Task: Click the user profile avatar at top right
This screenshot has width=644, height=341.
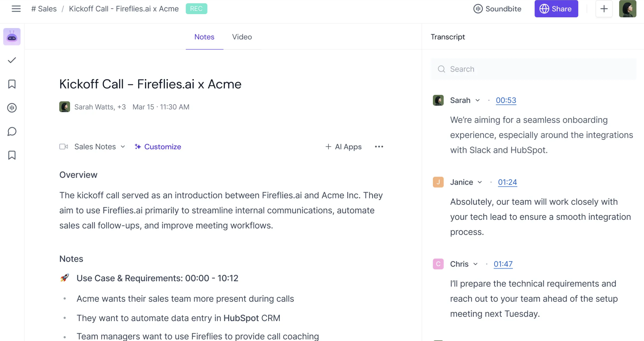Action: pyautogui.click(x=627, y=9)
